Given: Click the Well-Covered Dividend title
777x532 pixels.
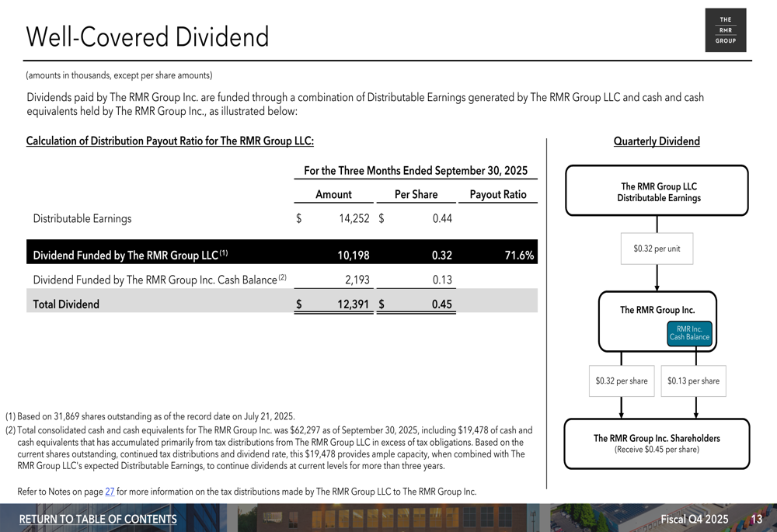Looking at the screenshot, I should pos(148,37).
